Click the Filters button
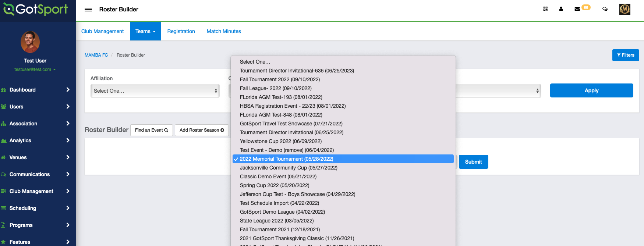Viewport: 644px width, 246px height. pyautogui.click(x=626, y=55)
